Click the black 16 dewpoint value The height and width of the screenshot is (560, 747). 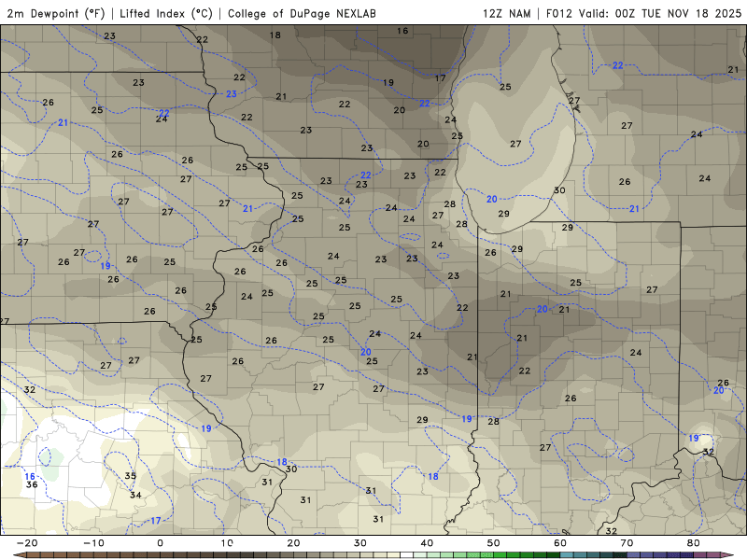(402, 31)
